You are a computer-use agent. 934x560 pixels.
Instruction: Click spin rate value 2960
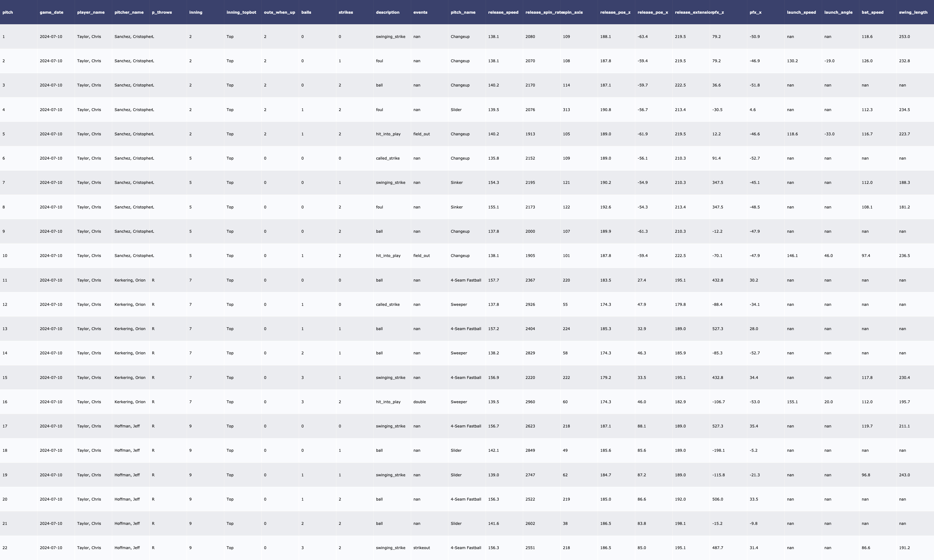pyautogui.click(x=530, y=402)
